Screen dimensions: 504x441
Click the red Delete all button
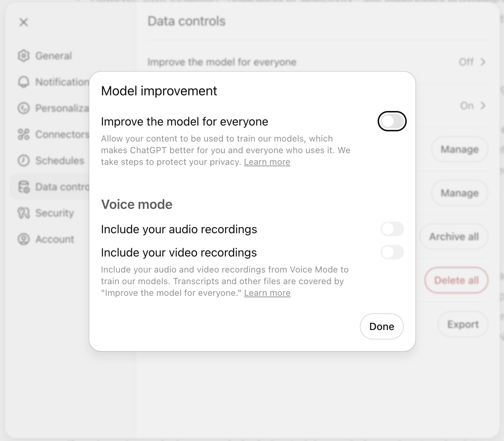pos(456,280)
